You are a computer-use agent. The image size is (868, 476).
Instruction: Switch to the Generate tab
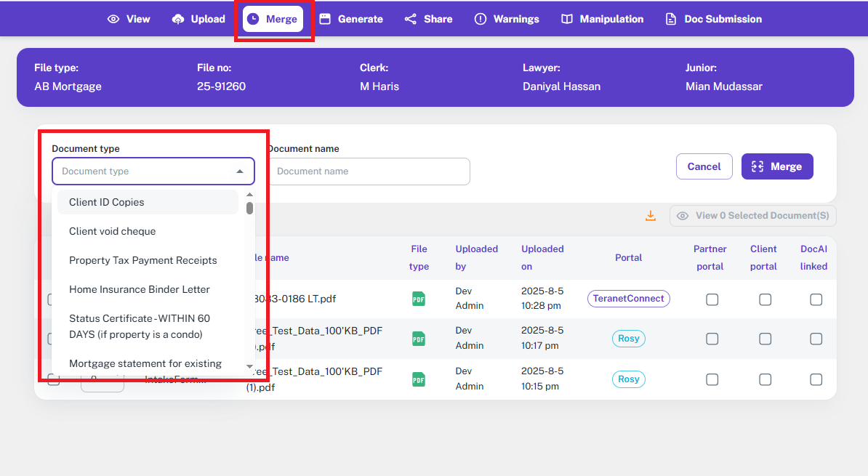coord(352,19)
